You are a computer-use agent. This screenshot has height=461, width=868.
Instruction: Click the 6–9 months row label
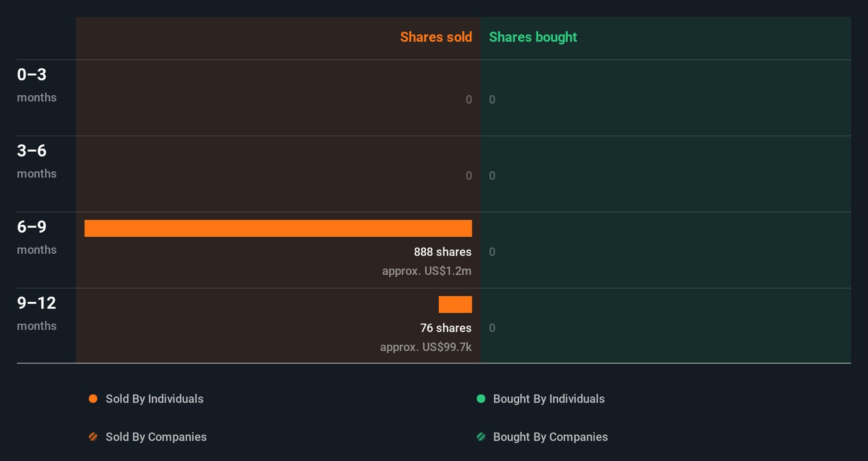click(x=37, y=237)
